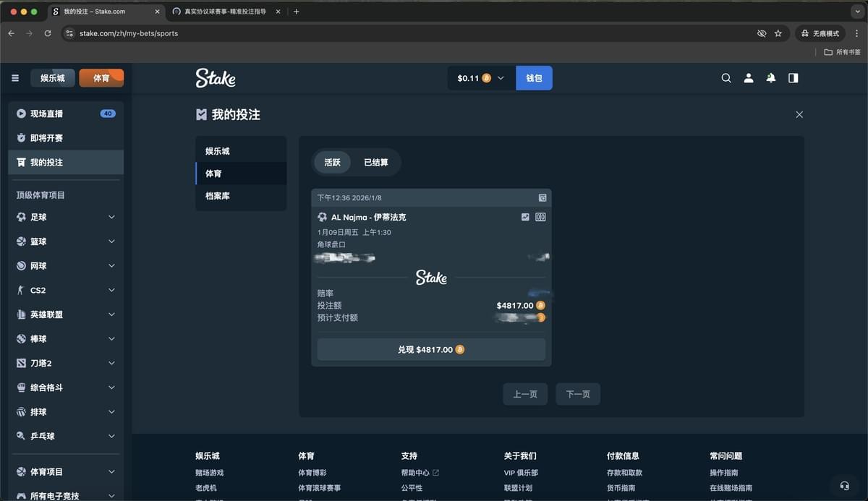Open footer link 联盟计划
Viewport: 868px width, 501px height.
[518, 488]
